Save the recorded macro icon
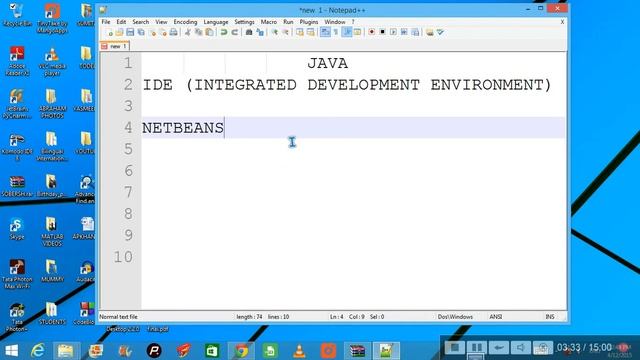The image size is (640, 360). click(x=415, y=32)
